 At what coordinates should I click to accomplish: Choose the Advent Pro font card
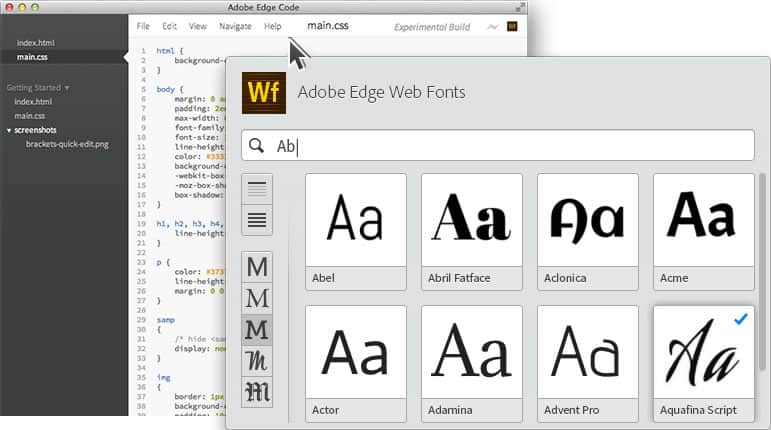[x=588, y=364]
